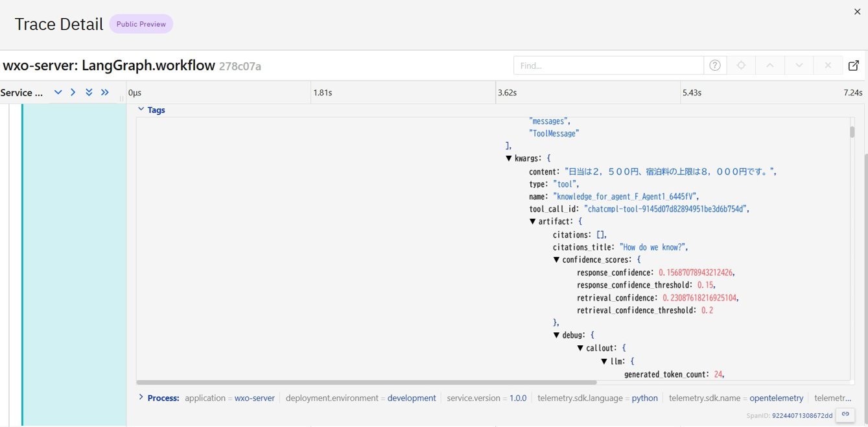Click python sdk language value
The image size is (868, 427).
tap(645, 398)
